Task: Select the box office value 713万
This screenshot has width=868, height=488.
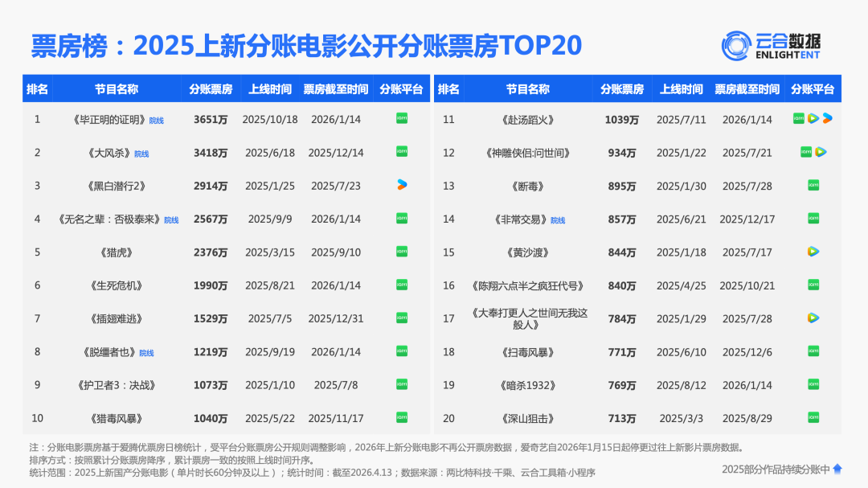Action: click(621, 419)
